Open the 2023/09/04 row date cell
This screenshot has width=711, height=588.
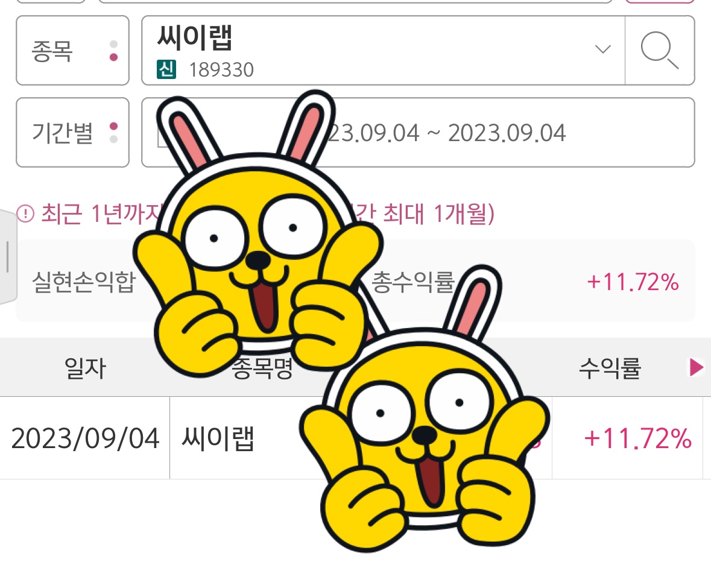85,438
